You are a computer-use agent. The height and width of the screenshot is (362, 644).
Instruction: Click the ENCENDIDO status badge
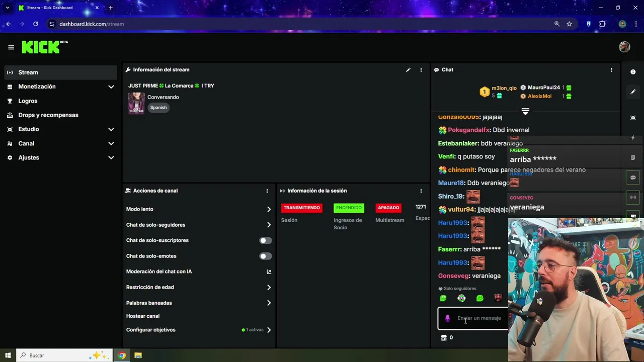(349, 208)
